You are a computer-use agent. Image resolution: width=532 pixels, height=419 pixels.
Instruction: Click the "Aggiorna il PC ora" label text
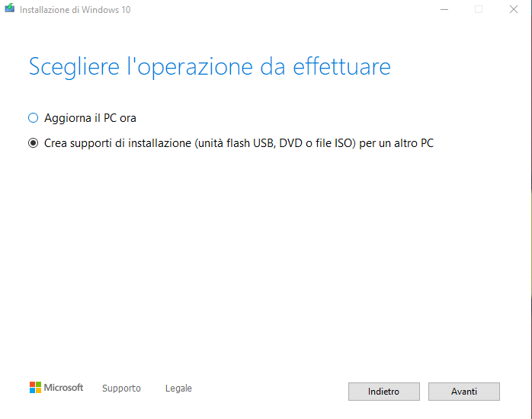[90, 118]
